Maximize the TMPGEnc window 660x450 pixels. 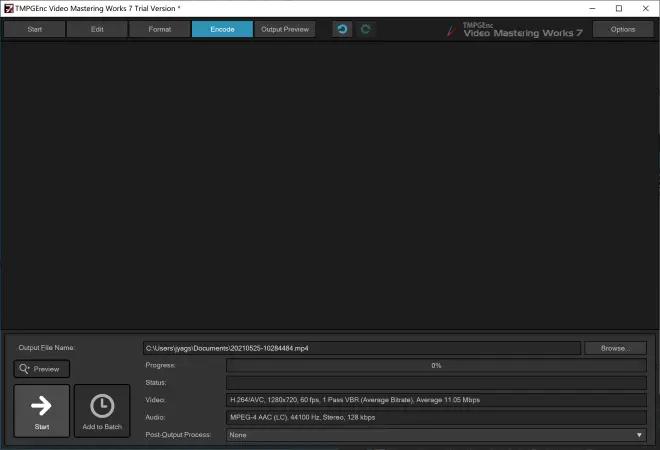tap(619, 8)
